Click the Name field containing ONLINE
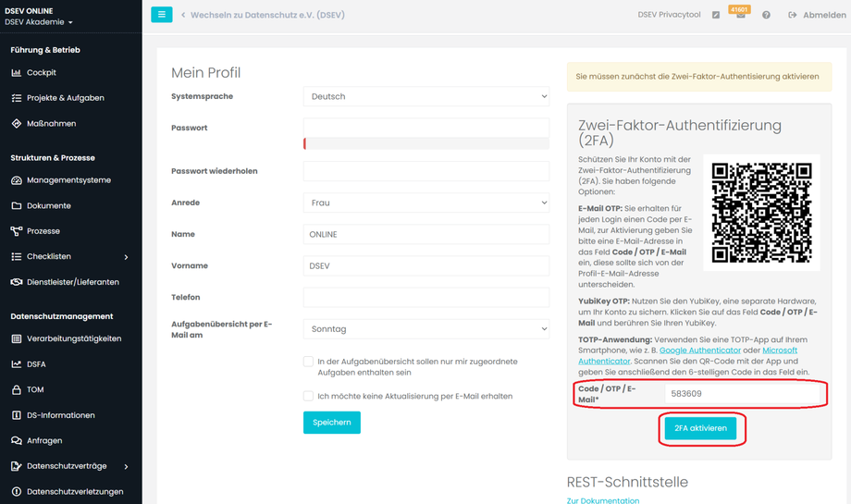Viewport: 851px width, 504px height. pos(426,234)
